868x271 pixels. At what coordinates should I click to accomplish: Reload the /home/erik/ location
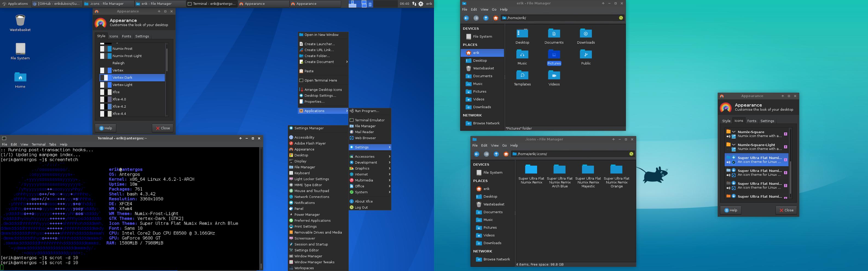pos(621,18)
